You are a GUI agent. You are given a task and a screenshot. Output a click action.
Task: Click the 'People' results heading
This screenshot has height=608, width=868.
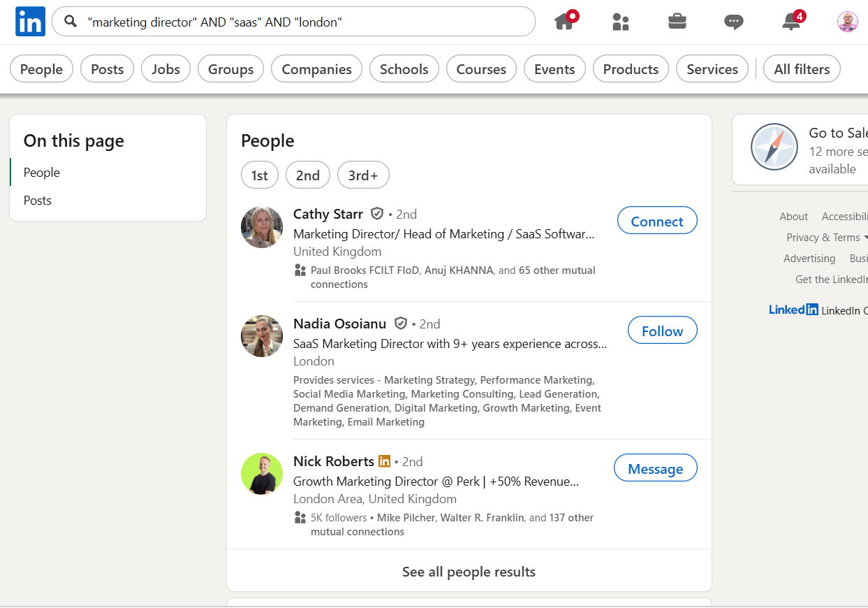coord(267,140)
